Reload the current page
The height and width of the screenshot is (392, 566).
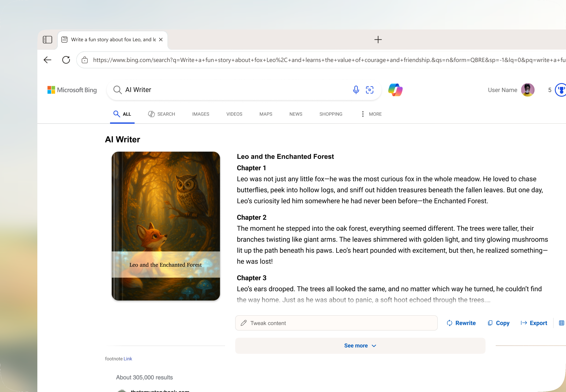tap(66, 60)
